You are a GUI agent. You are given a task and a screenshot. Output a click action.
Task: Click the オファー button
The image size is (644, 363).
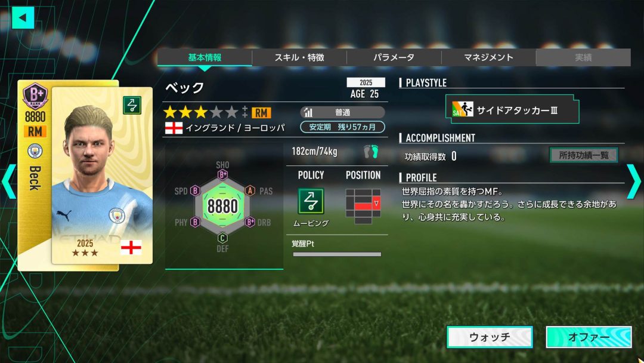pos(589,337)
